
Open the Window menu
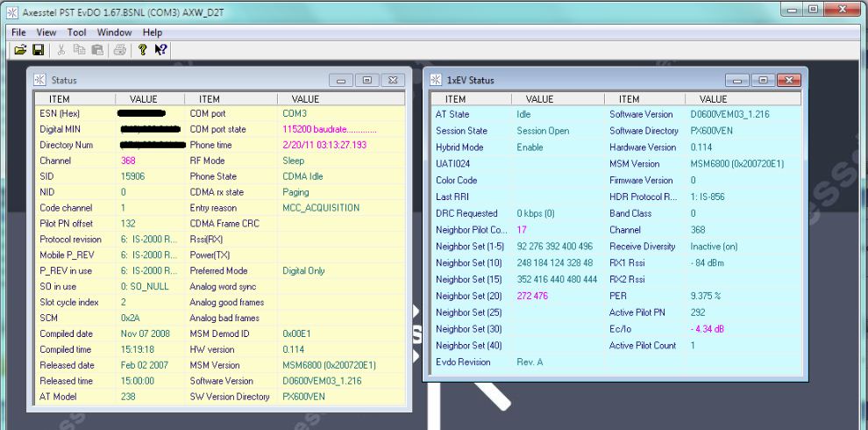114,32
